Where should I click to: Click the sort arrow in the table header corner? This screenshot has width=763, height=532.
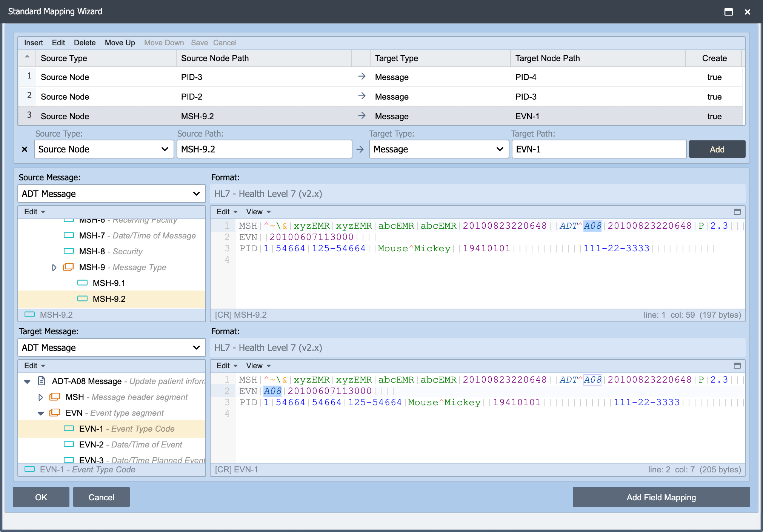pos(27,57)
